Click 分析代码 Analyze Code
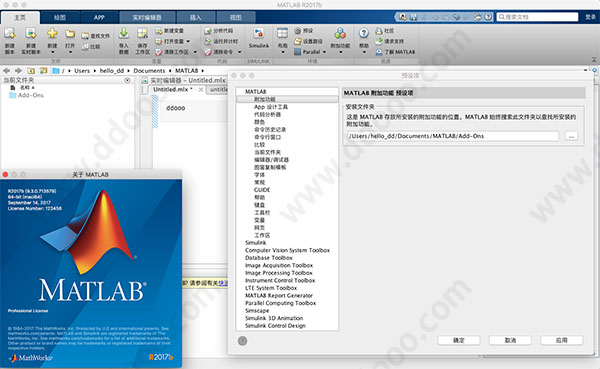Screen dimensions: 600x369 point(218,31)
